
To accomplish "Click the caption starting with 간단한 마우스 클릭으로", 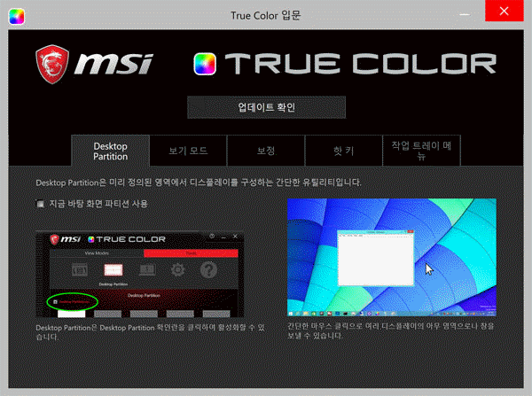I will click(x=390, y=331).
